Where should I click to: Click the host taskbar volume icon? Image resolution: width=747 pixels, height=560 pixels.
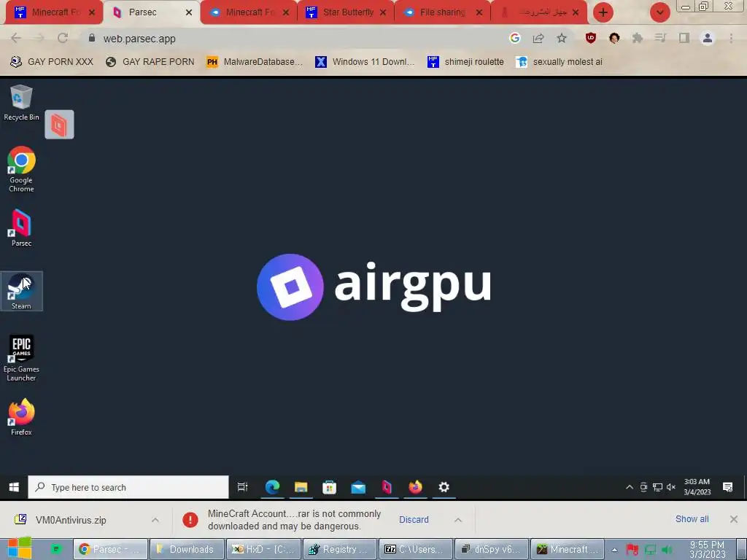coord(667,550)
